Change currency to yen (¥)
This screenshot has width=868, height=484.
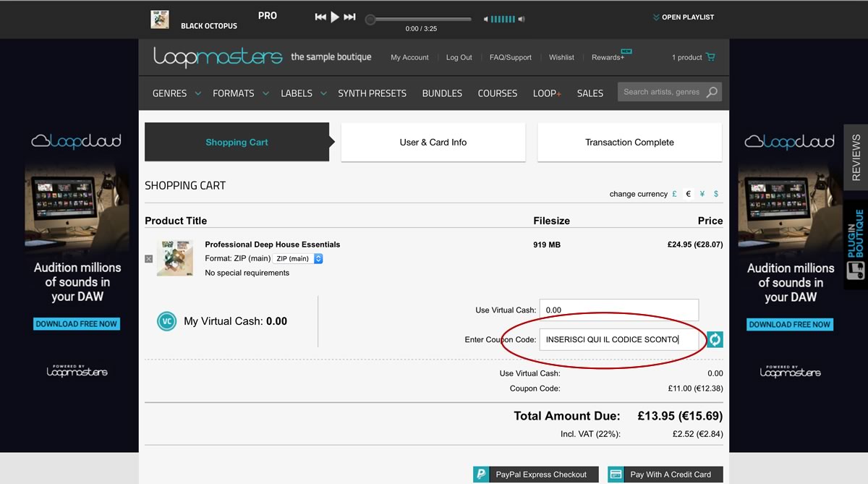[702, 194]
